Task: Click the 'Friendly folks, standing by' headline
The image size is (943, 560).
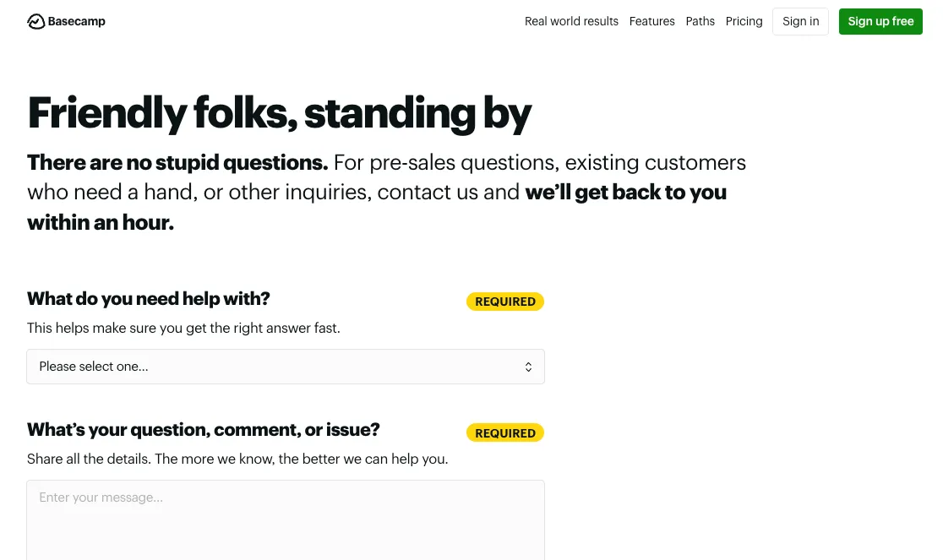Action: click(279, 112)
